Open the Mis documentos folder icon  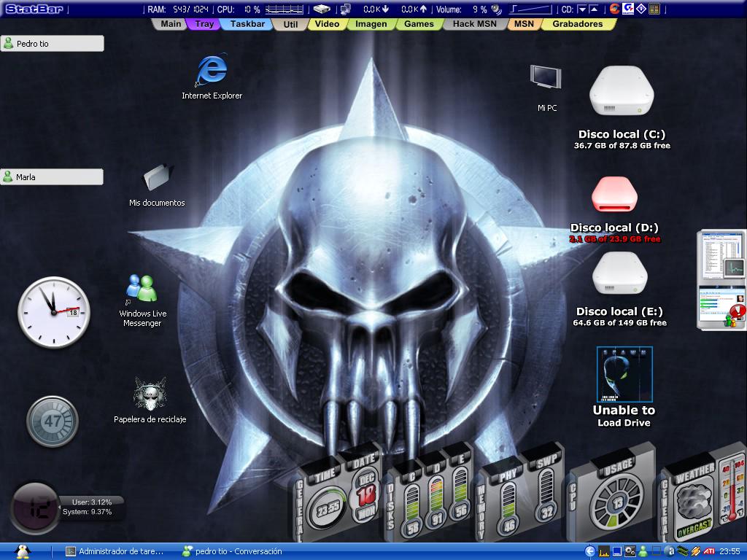pos(158,178)
